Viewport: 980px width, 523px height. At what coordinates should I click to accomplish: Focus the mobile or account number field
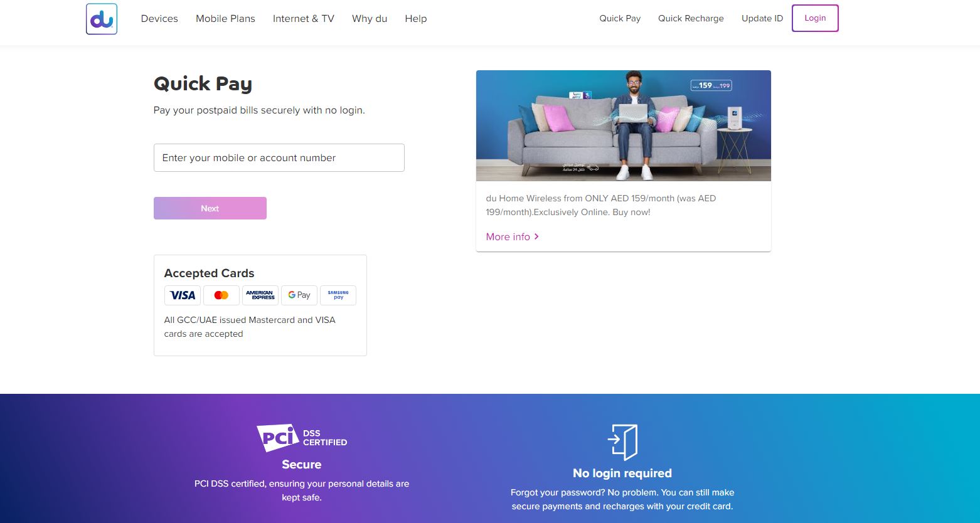coord(279,158)
